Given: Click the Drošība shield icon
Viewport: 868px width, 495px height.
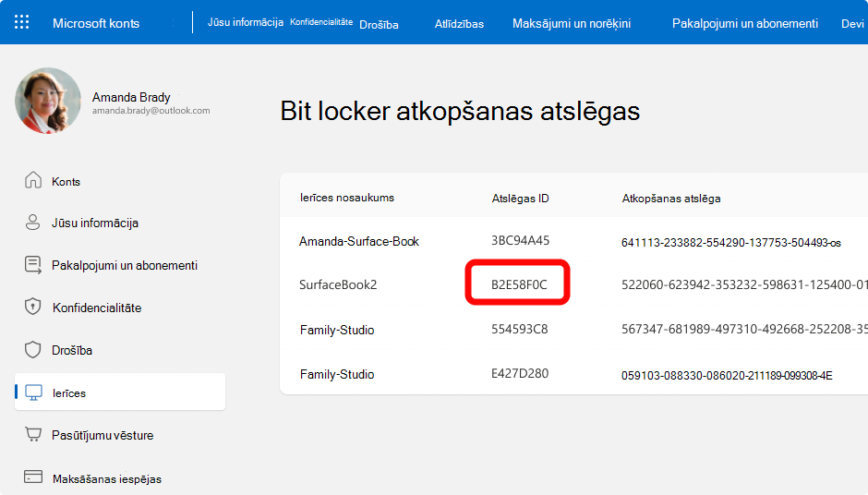Looking at the screenshot, I should pyautogui.click(x=33, y=349).
